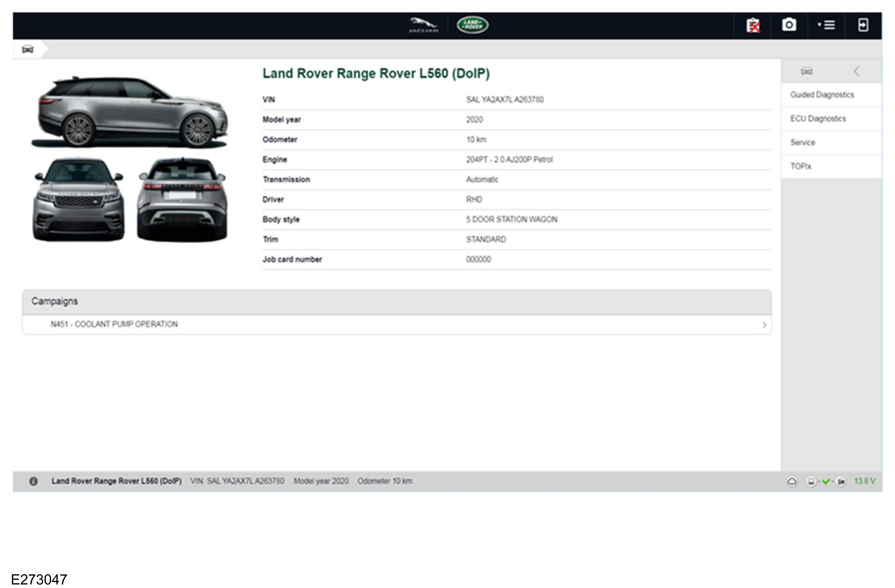Select the rear view vehicle image

182,199
